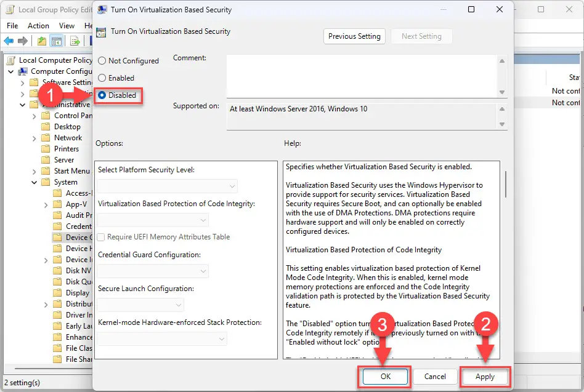Screen dimensions: 584x392
Task: Click the folder icon next to Control Panel
Action: [46, 116]
